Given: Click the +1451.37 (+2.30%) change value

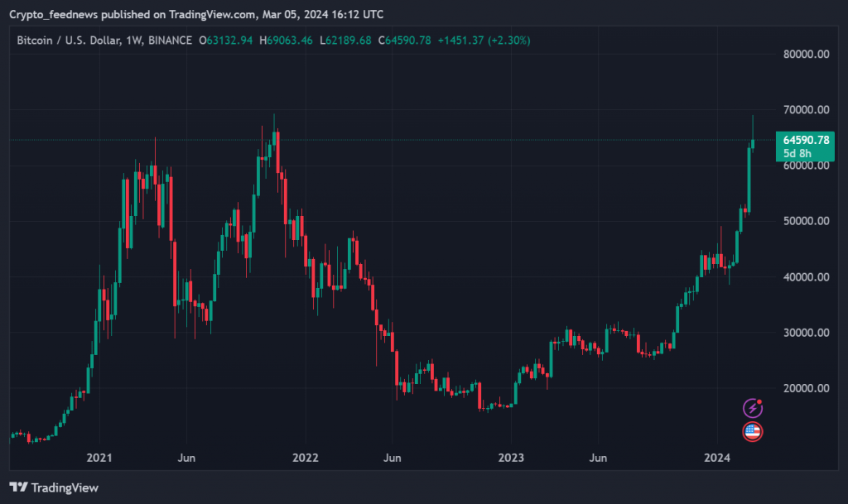Looking at the screenshot, I should coord(484,41).
